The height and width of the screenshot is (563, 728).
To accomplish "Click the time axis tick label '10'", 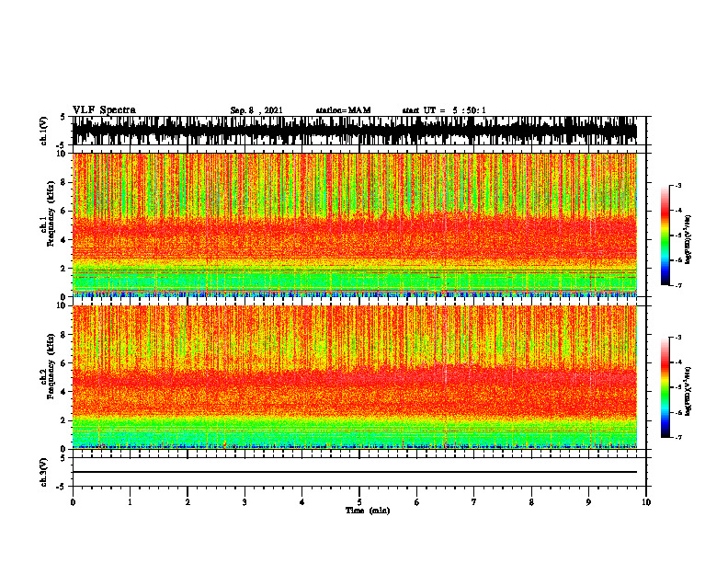I will (x=646, y=502).
